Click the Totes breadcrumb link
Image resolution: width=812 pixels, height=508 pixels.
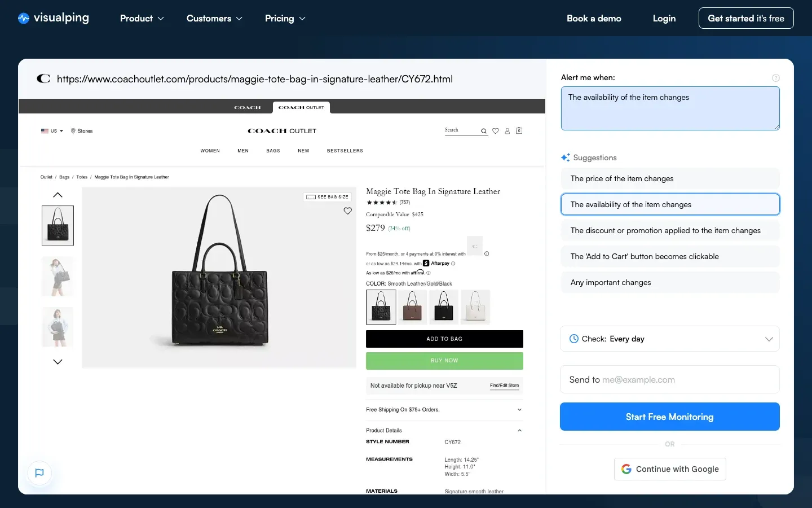[82, 177]
